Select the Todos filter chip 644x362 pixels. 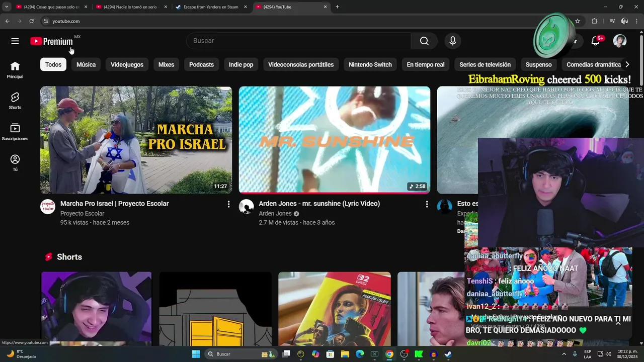(x=53, y=64)
